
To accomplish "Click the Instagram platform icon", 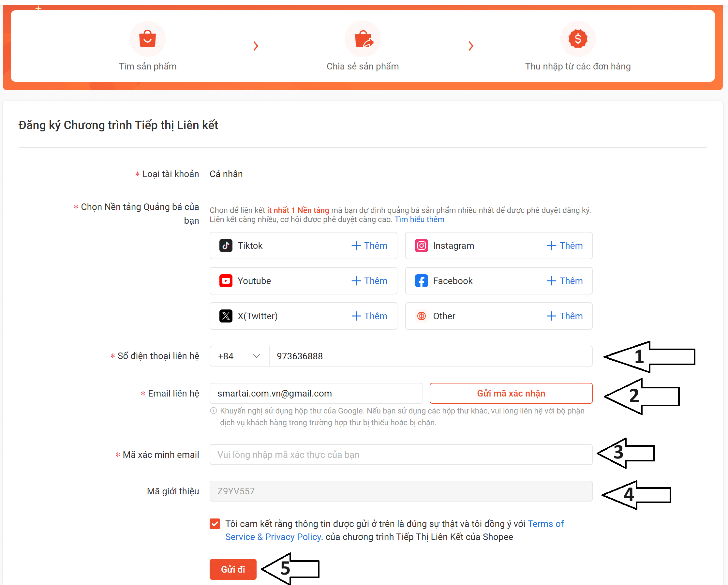I will 421,246.
